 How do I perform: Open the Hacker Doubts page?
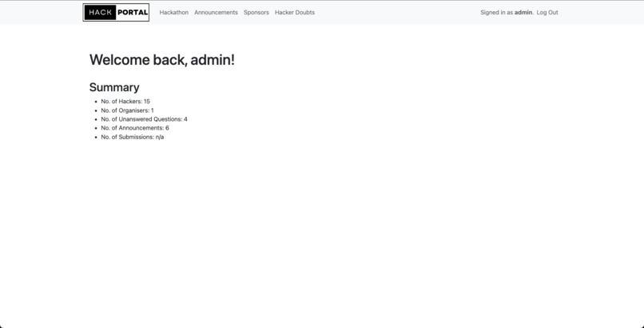coord(295,12)
